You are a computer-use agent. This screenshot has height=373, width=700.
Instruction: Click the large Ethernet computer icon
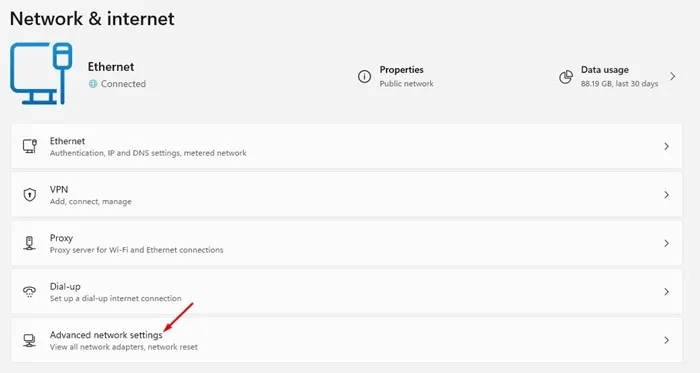(41, 74)
